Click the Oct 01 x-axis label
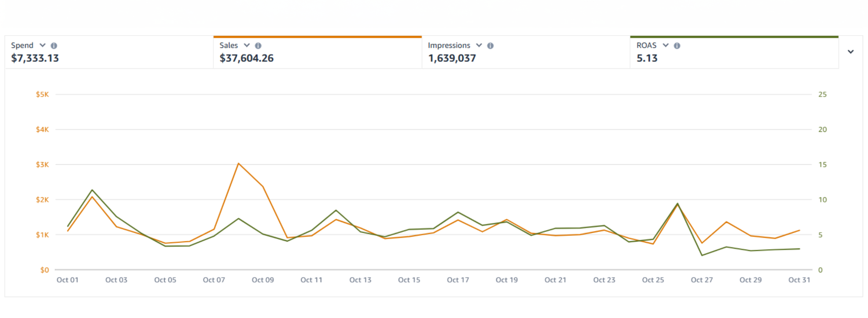Screen dimensions: 868x318 point(68,280)
